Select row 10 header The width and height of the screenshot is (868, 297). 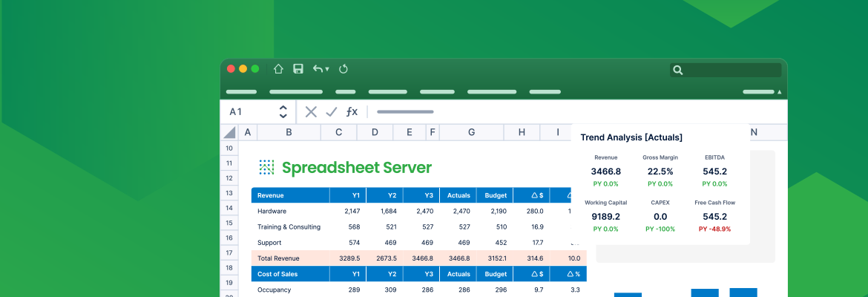click(229, 148)
